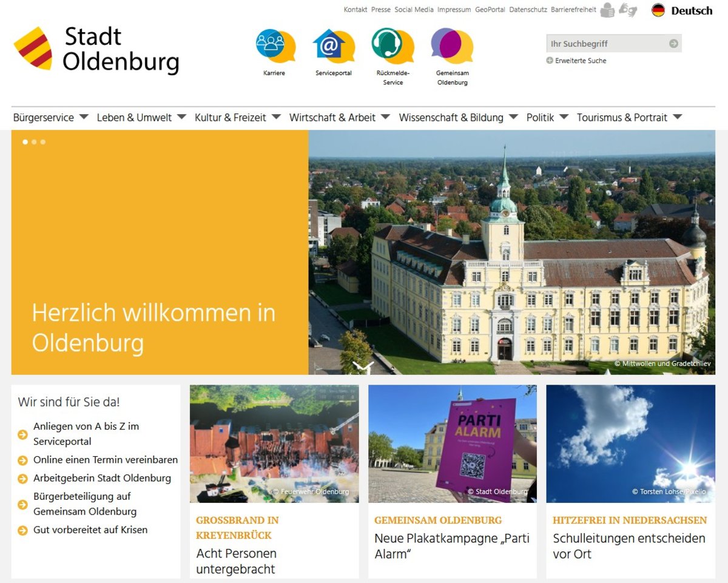Open the Presse link
The width and height of the screenshot is (728, 583).
pos(381,10)
